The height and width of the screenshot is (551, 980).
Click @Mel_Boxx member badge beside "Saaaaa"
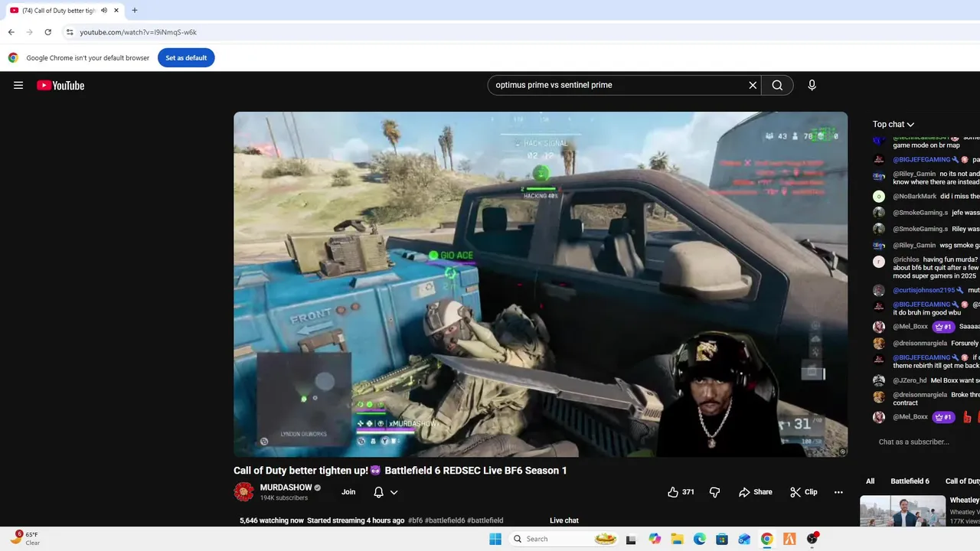coord(943,327)
